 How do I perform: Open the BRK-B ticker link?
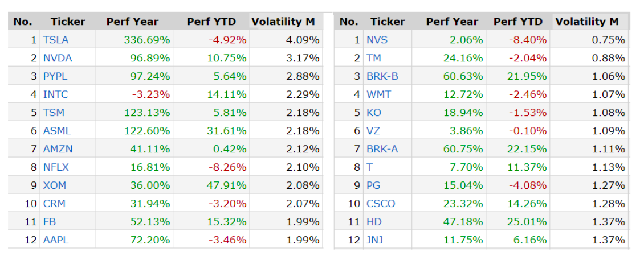(x=382, y=76)
